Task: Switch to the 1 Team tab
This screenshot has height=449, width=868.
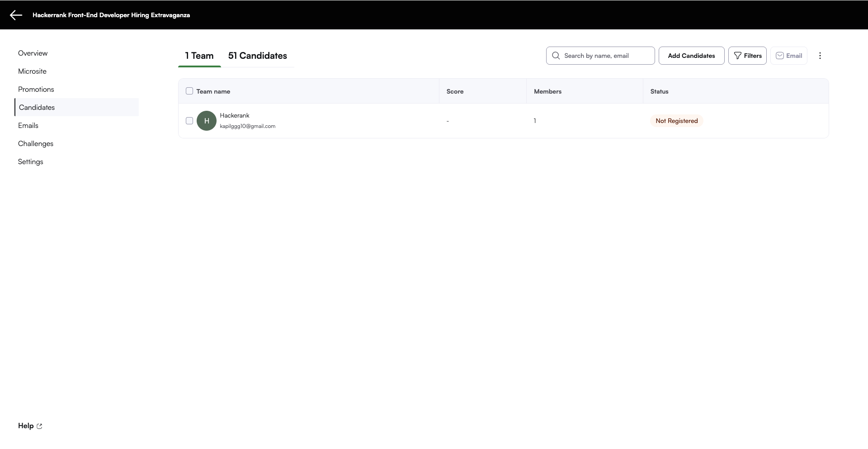Action: coord(199,56)
